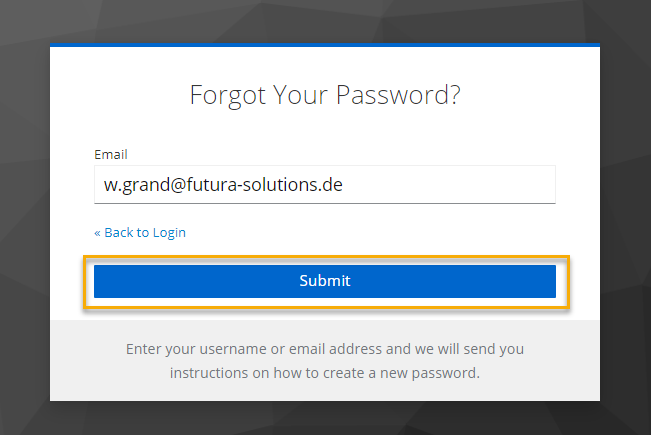The height and width of the screenshot is (435, 651).
Task: Click the instructions text below Submit
Action: (325, 361)
